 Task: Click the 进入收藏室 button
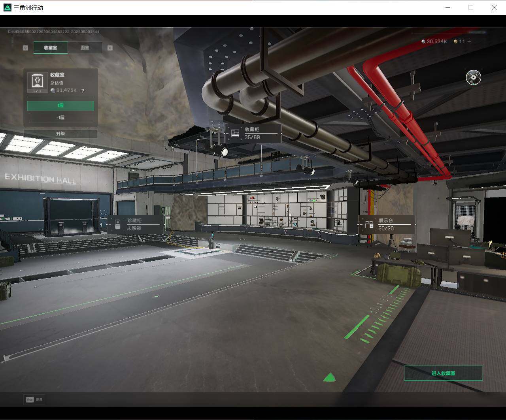click(443, 373)
